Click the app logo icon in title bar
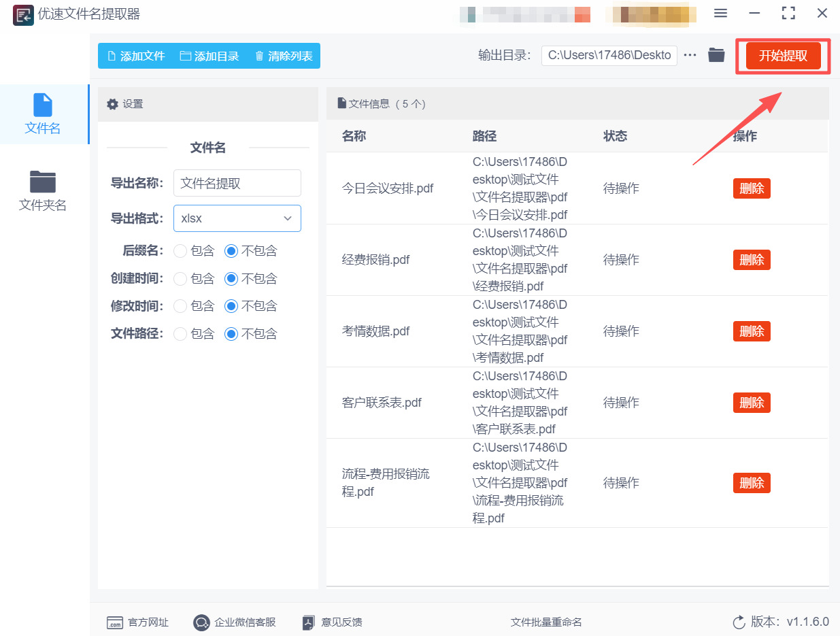Image resolution: width=840 pixels, height=636 pixels. [23, 14]
